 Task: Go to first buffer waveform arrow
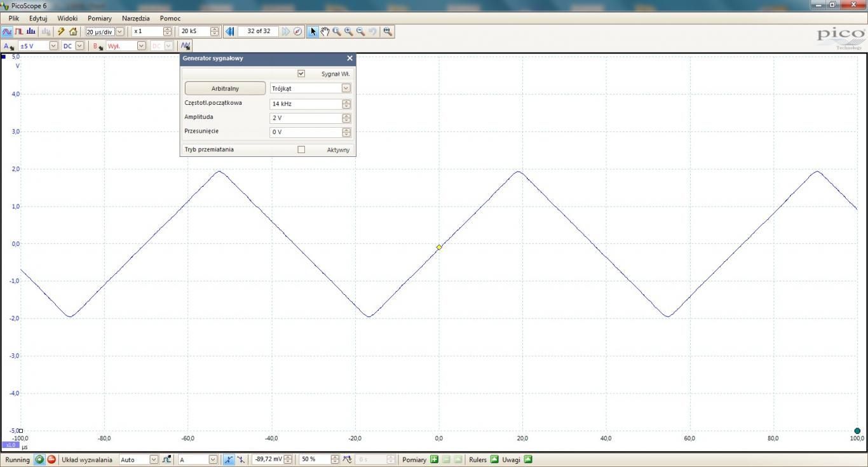click(x=230, y=31)
